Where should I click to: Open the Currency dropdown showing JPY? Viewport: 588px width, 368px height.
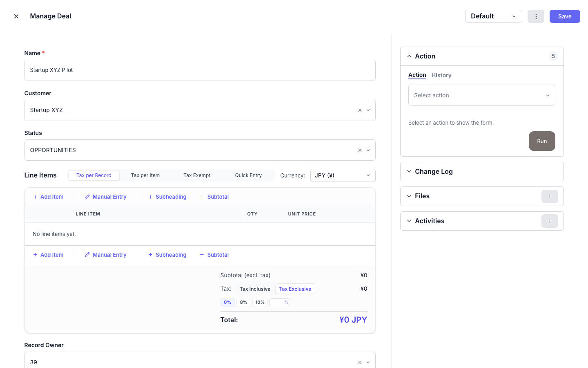tap(343, 175)
